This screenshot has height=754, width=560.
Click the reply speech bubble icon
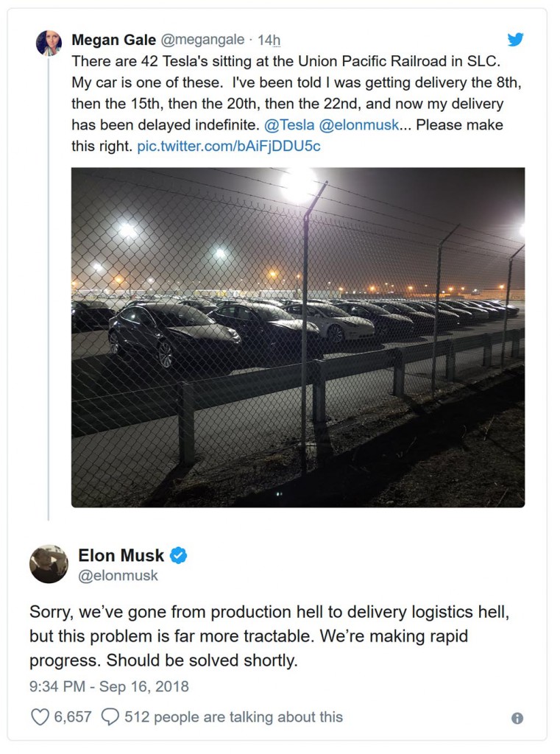(110, 716)
